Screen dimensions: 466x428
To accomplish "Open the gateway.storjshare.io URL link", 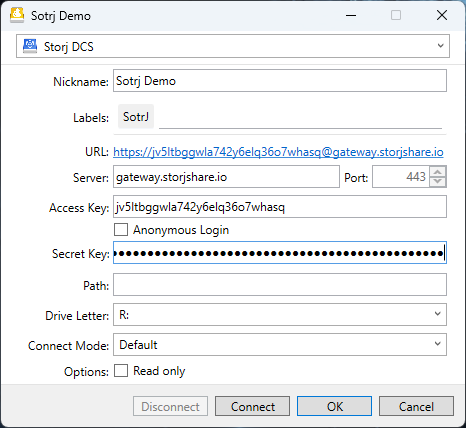I will coord(278,152).
